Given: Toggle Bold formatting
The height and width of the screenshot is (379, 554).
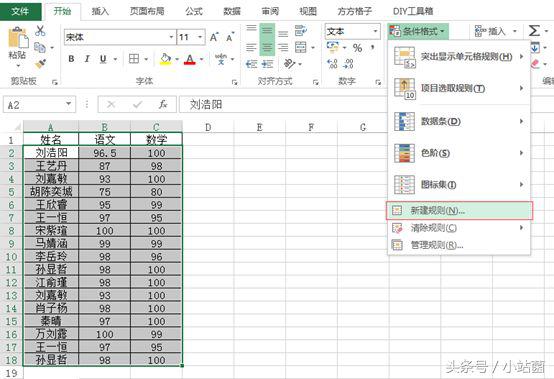Looking at the screenshot, I should pos(71,59).
